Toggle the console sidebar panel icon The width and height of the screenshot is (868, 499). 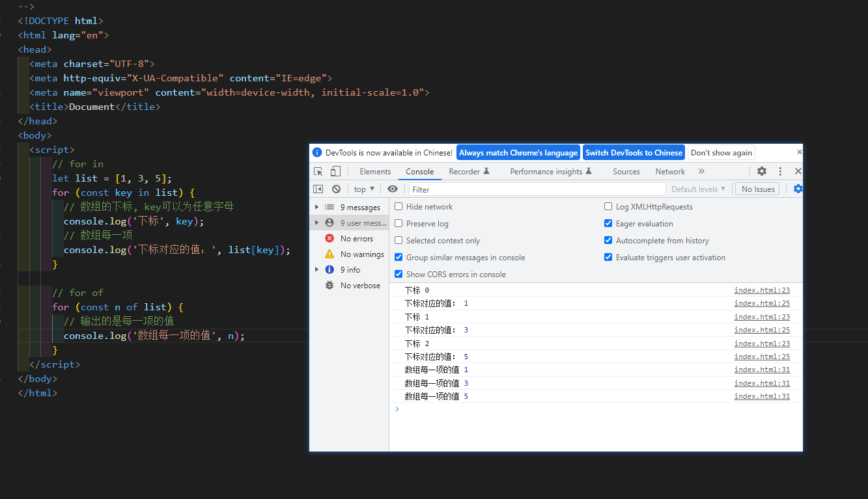(x=318, y=189)
